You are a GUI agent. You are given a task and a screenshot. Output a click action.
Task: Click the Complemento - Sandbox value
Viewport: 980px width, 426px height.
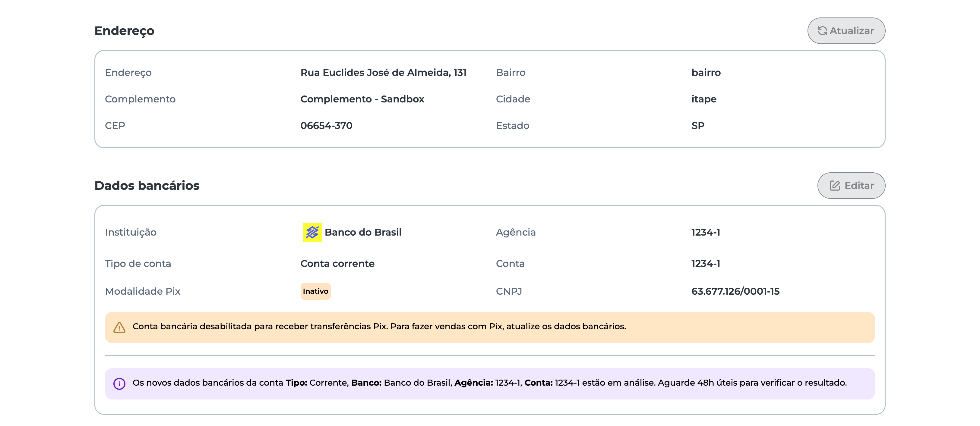362,99
